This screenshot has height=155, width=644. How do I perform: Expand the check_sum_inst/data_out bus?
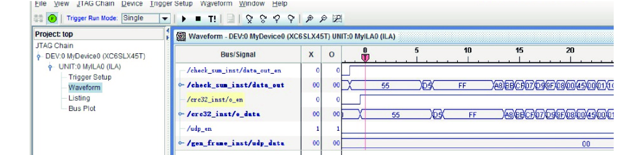click(181, 85)
